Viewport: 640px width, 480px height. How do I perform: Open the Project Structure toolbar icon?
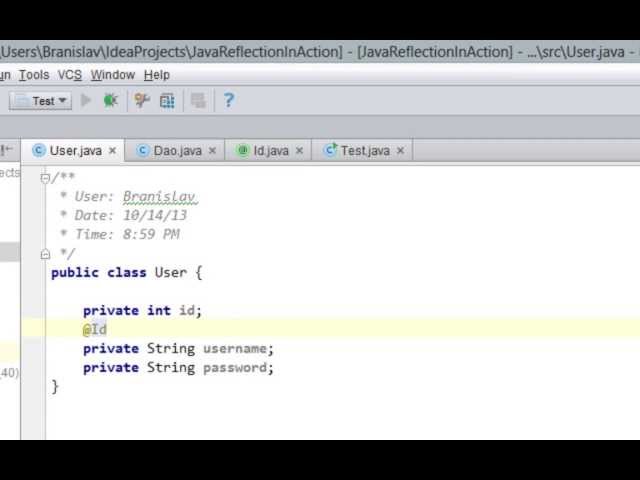[x=167, y=101]
